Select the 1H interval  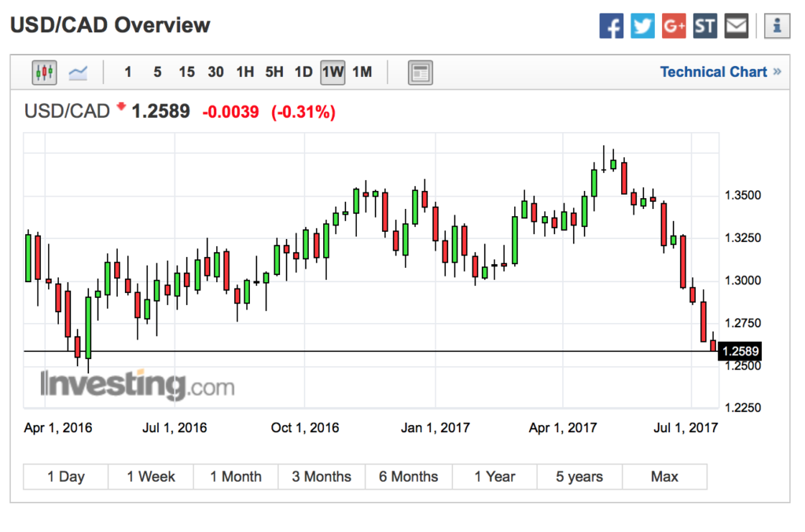click(x=245, y=72)
